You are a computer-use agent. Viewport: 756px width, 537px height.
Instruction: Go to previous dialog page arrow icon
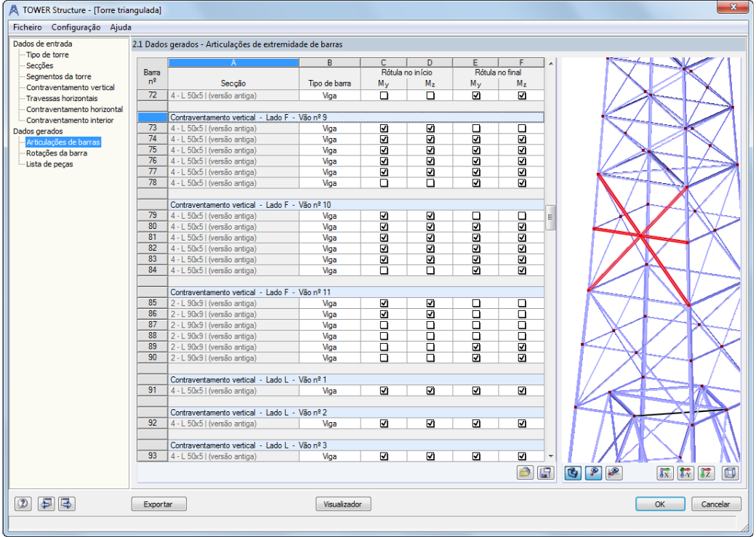pos(47,504)
